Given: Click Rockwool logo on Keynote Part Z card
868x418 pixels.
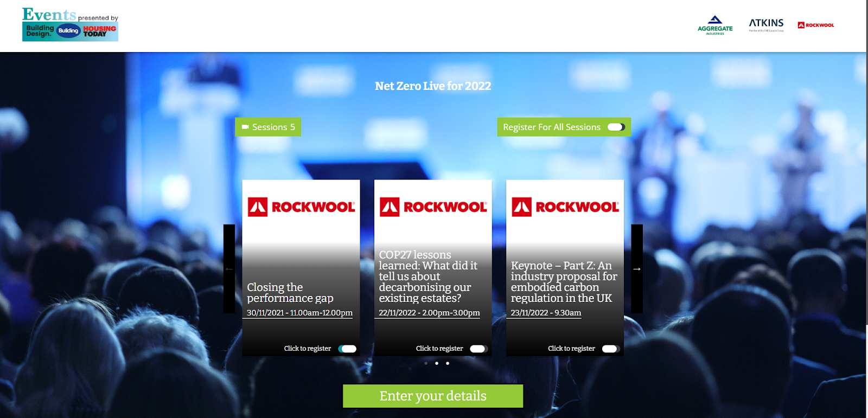Looking at the screenshot, I should 565,207.
